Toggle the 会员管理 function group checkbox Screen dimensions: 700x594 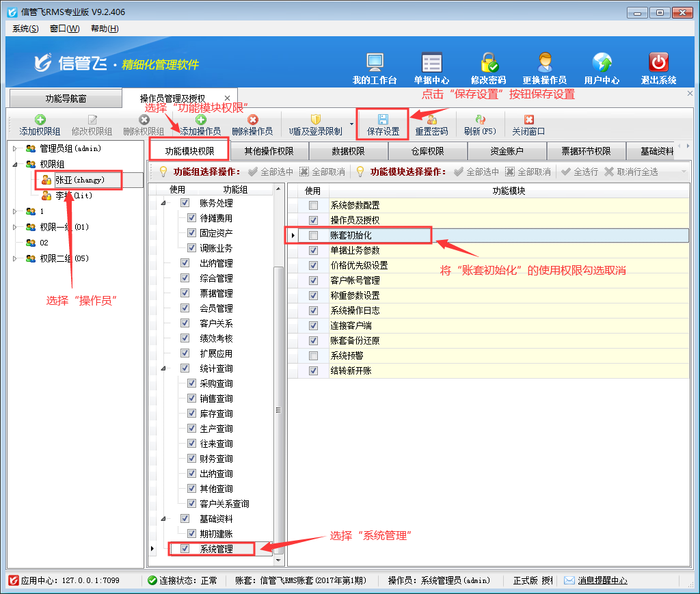(185, 308)
